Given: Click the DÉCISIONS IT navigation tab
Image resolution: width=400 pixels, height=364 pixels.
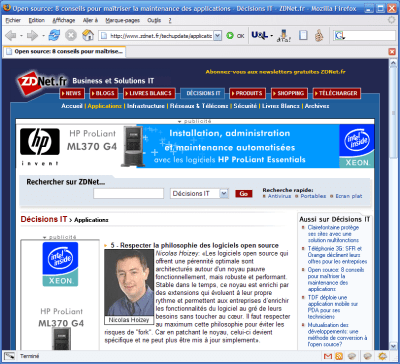Looking at the screenshot, I should (x=203, y=93).
